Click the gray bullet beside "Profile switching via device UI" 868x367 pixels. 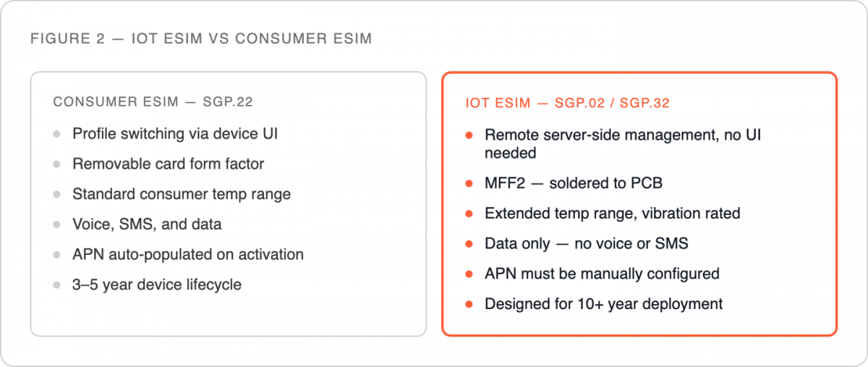pyautogui.click(x=57, y=134)
